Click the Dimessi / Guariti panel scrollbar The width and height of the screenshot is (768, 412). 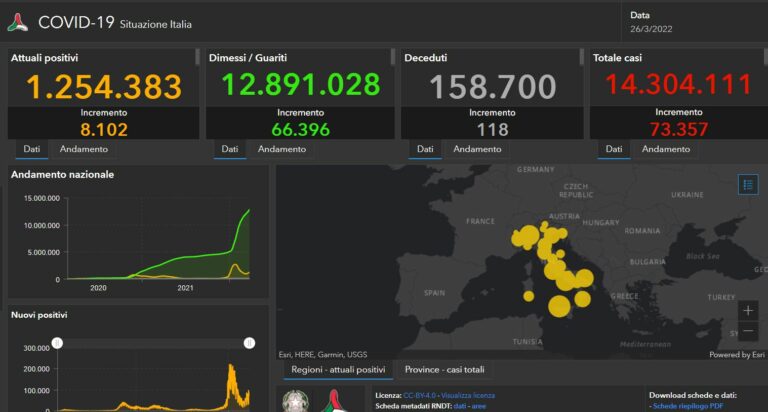(392, 57)
